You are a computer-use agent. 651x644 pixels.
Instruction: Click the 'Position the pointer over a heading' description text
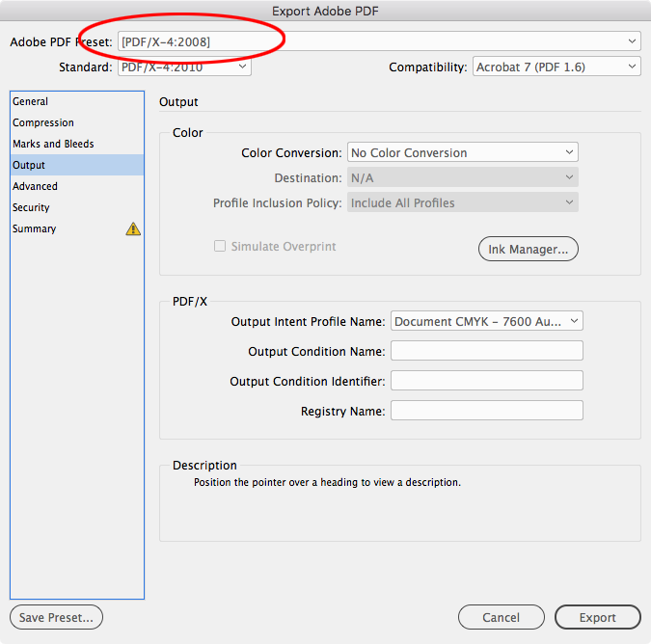(x=327, y=482)
